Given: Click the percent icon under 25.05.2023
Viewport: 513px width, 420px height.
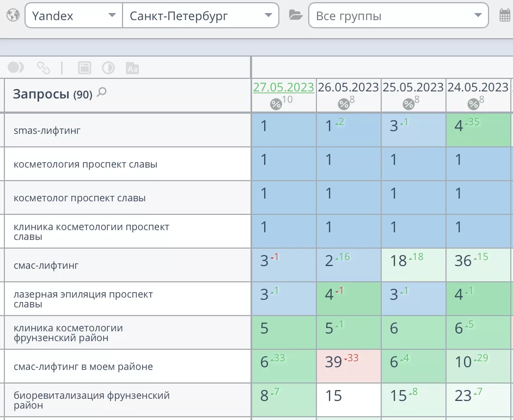Looking at the screenshot, I should [408, 104].
